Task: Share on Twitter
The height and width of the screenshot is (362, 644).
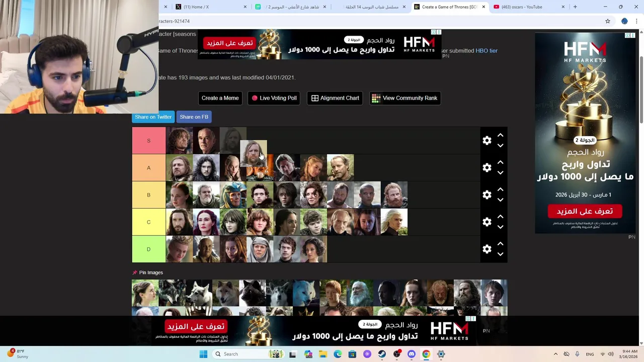Action: [x=153, y=117]
